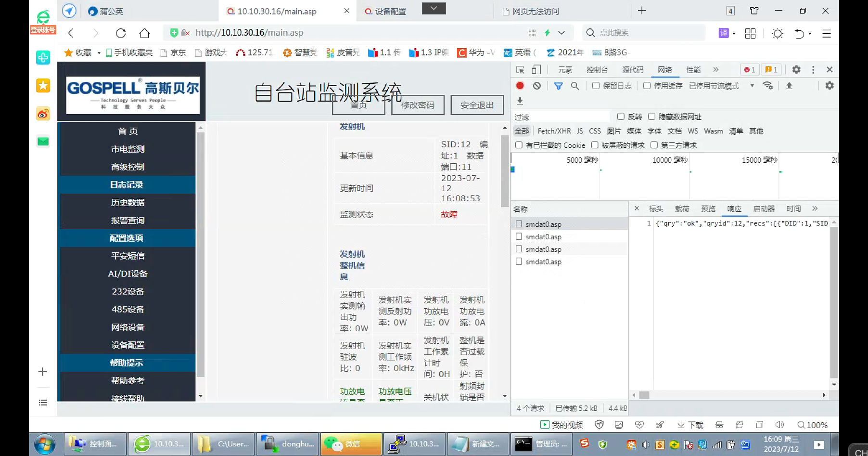Check the first smdat0.asp request box
868x456 pixels.
pyautogui.click(x=519, y=224)
